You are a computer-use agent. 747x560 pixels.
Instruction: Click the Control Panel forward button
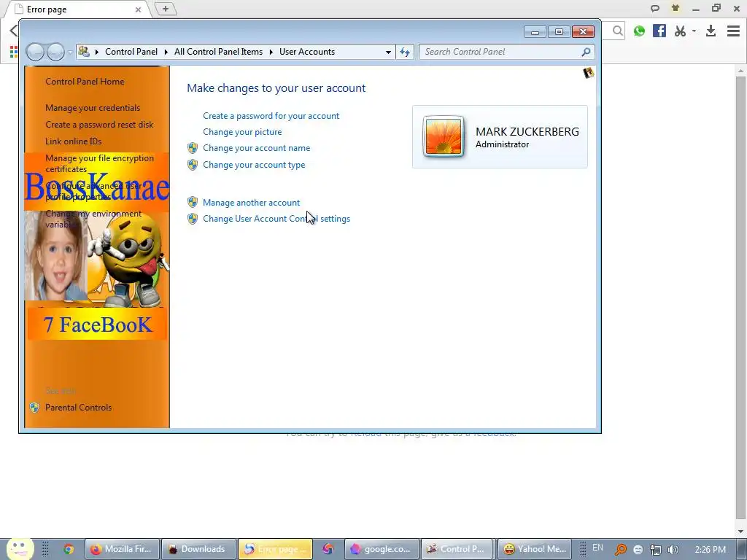click(x=55, y=52)
